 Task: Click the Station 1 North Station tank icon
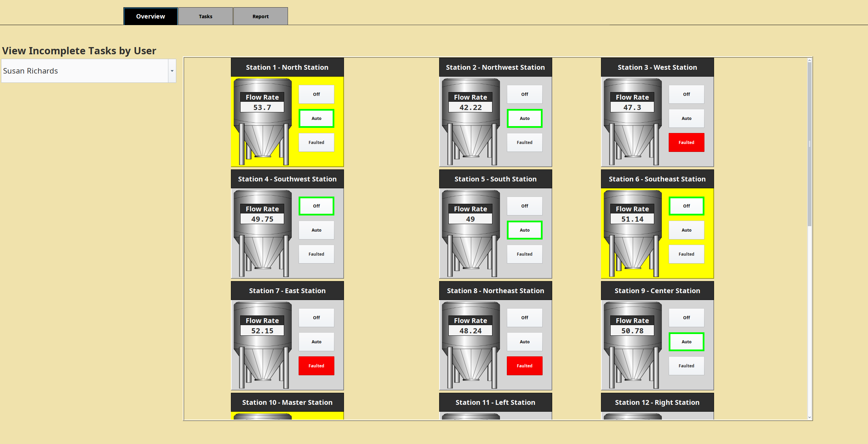click(x=263, y=122)
